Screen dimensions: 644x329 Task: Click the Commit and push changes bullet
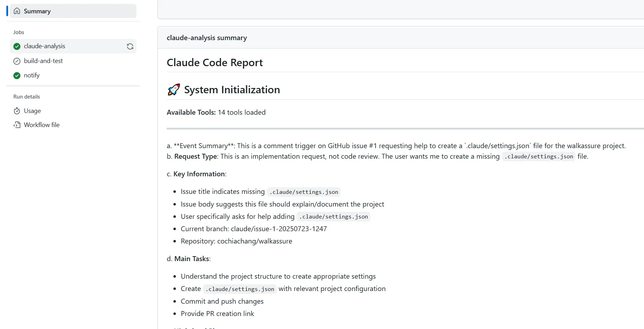(222, 301)
